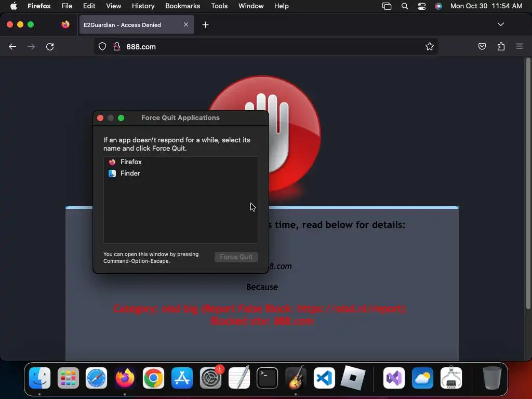Open Safari from the Dock
Screen dimensions: 532x399
click(x=96, y=378)
